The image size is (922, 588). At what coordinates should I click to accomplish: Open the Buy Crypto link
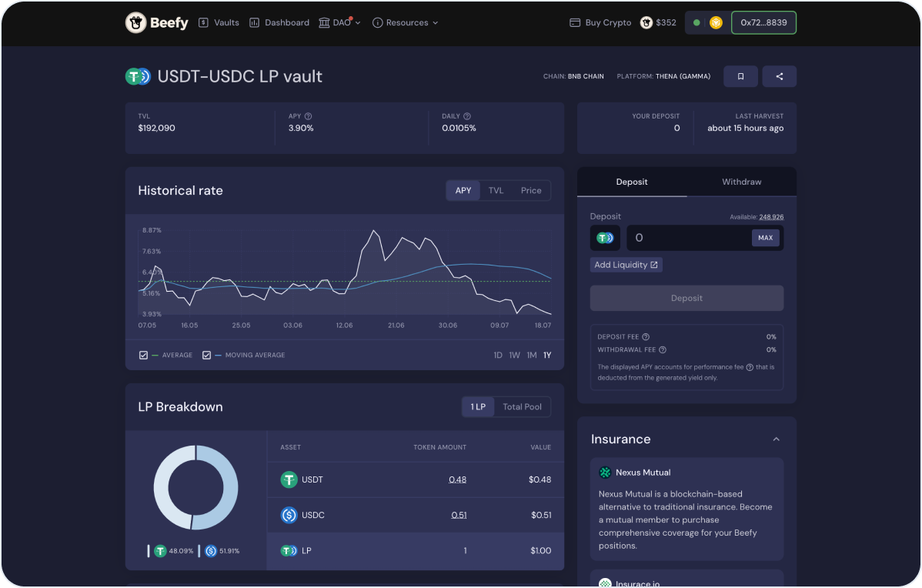pos(600,23)
